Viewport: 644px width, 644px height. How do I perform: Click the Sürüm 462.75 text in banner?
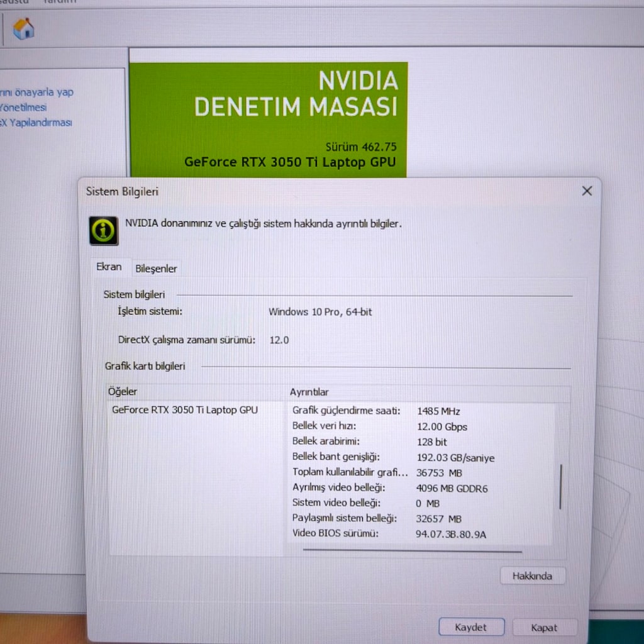click(x=361, y=147)
